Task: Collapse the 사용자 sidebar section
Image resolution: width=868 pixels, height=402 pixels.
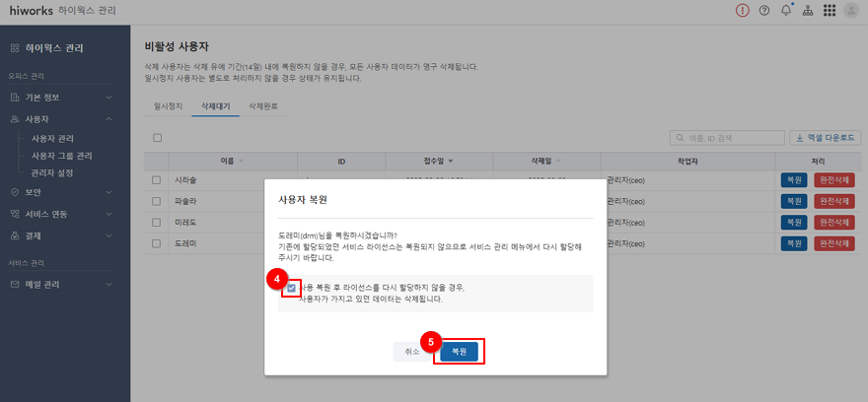Action: 64,118
